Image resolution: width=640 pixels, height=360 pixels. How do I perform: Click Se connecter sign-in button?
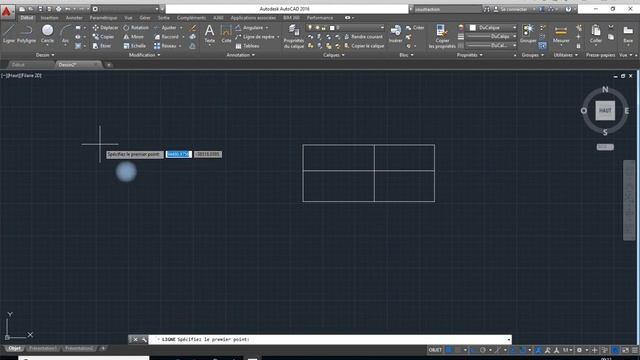tap(513, 9)
